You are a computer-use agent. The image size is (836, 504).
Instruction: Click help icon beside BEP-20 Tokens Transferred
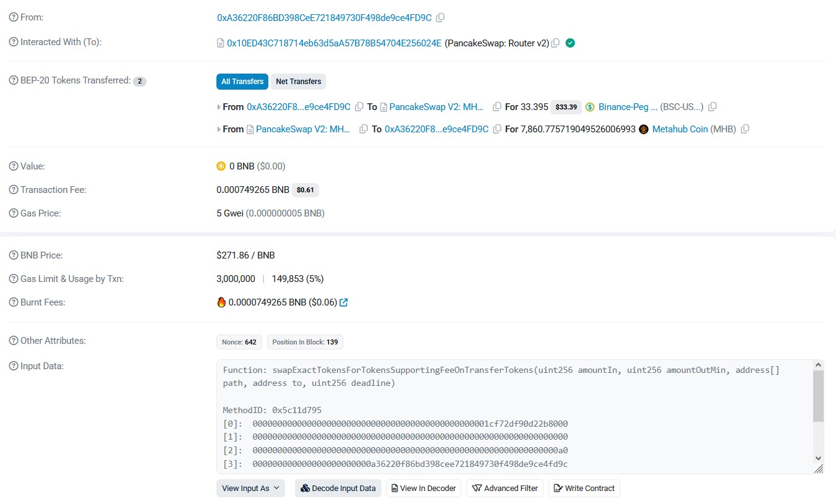[x=14, y=80]
